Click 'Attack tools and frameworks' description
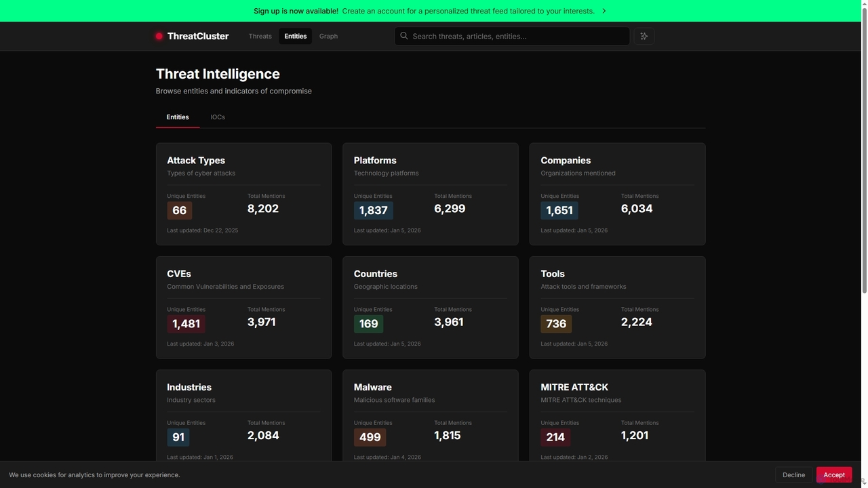The image size is (868, 488). click(x=583, y=287)
